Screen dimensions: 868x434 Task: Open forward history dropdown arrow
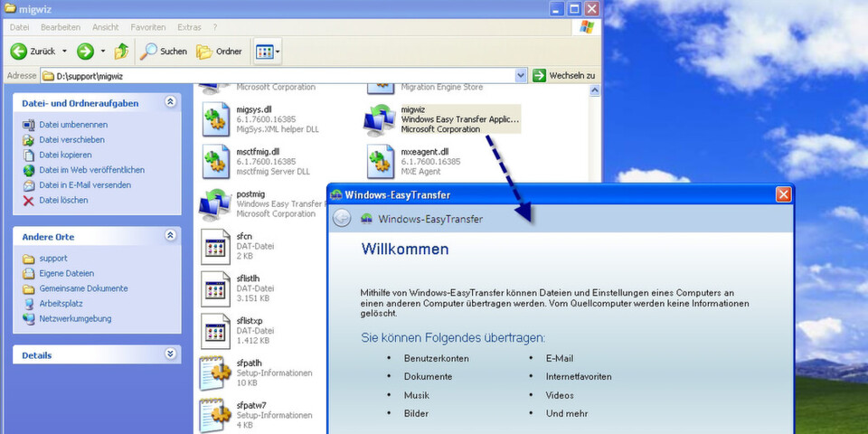point(102,52)
